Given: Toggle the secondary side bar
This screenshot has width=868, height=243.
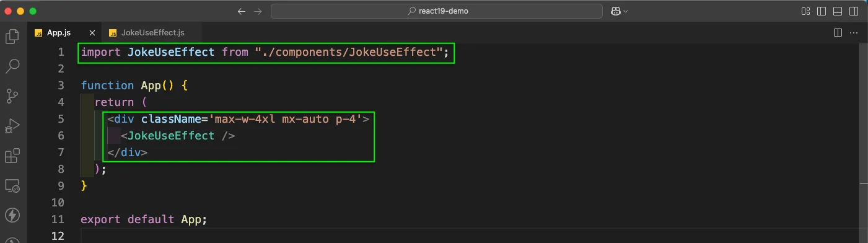Looking at the screenshot, I should point(854,11).
